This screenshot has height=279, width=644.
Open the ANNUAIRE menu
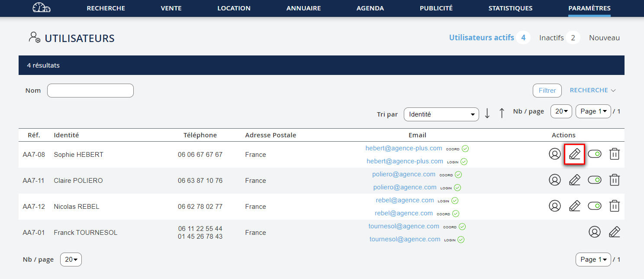[303, 8]
